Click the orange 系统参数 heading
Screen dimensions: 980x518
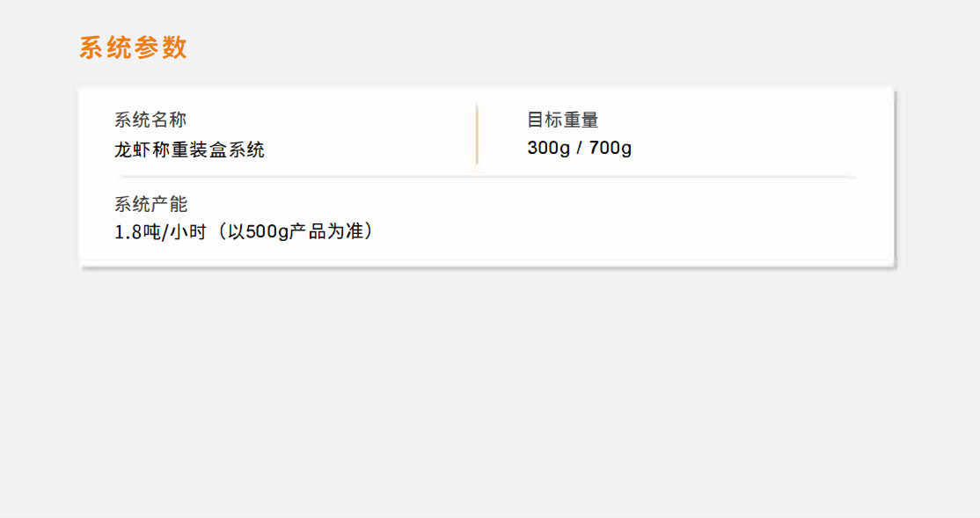coord(133,47)
